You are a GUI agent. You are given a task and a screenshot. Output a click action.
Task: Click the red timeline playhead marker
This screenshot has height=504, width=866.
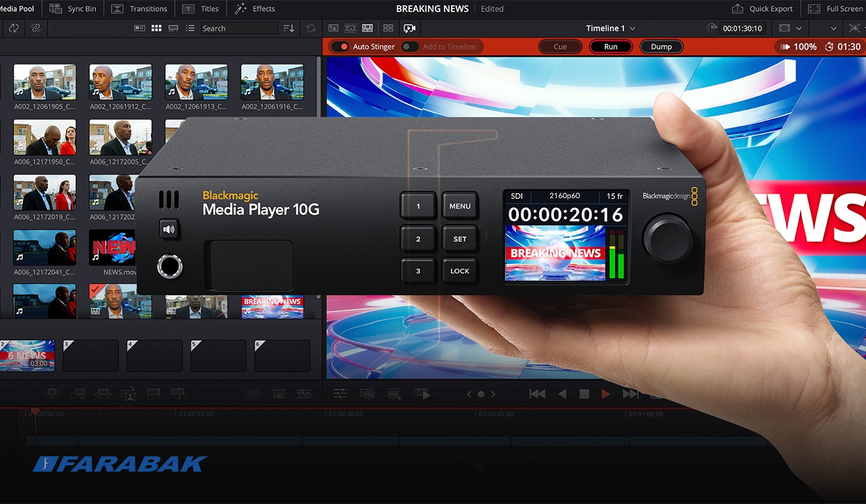point(35,412)
